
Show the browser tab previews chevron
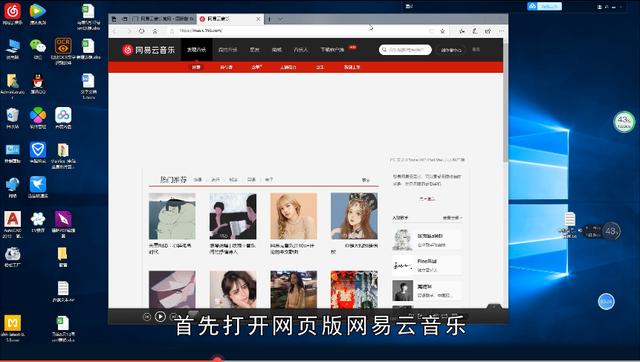coord(280,19)
